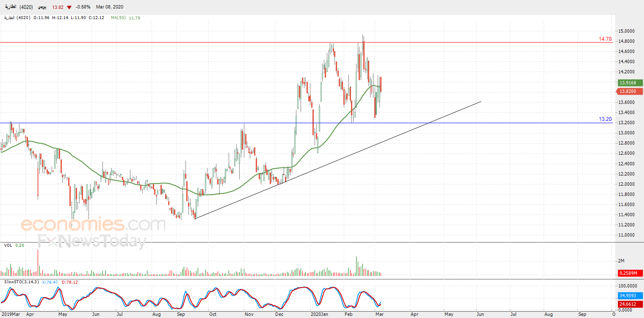Click the 2020Jan time axis label

click(x=320, y=314)
